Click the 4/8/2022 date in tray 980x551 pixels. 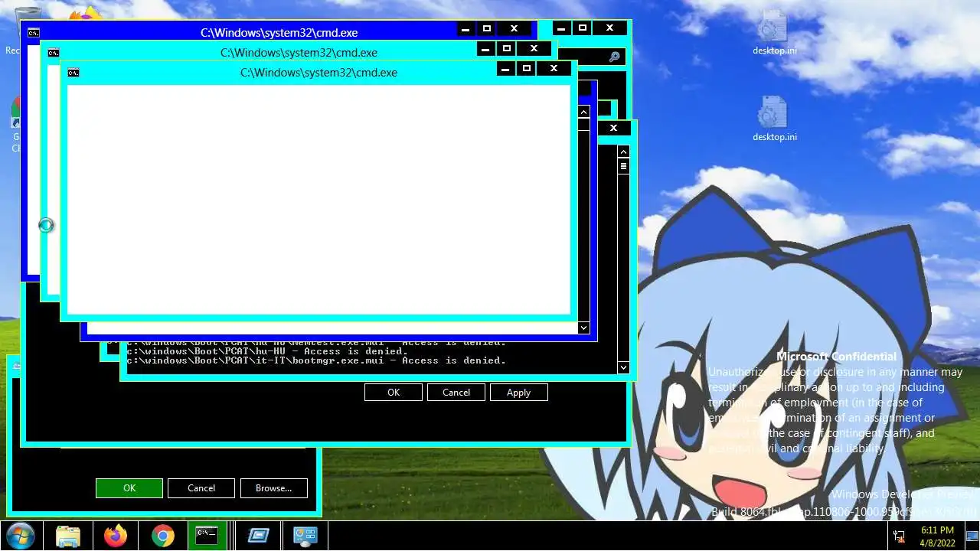click(937, 543)
